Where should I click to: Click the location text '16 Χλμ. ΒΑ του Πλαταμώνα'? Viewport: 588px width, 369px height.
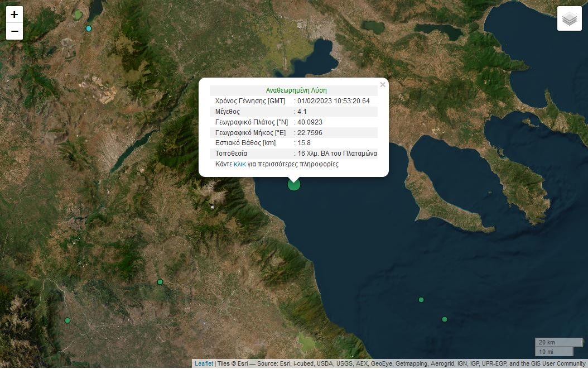click(337, 154)
